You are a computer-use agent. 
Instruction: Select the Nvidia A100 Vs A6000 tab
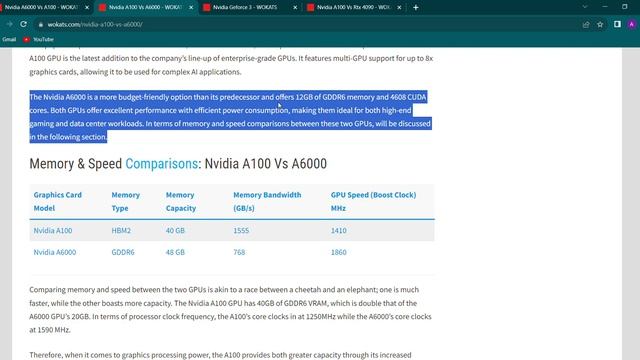[145, 7]
